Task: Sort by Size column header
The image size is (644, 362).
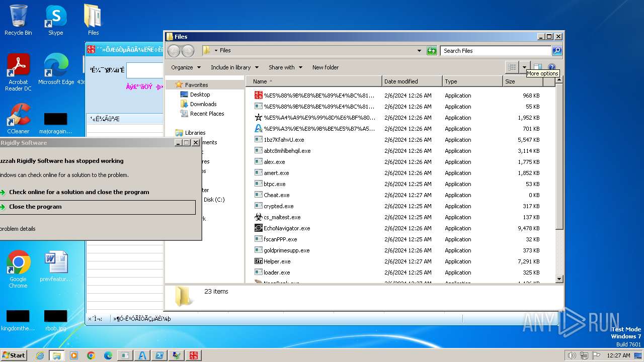Action: pos(523,81)
